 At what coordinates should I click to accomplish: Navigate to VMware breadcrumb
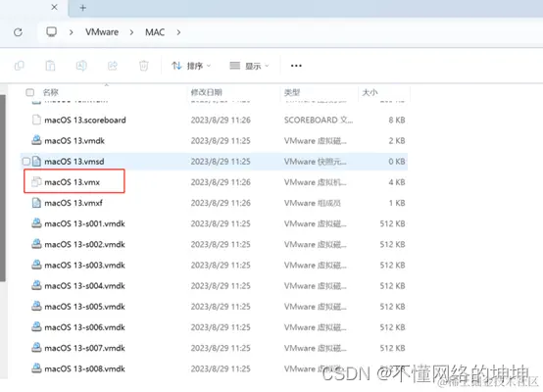(x=102, y=32)
